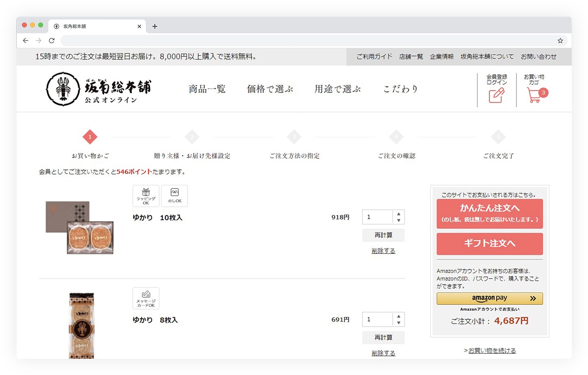Click のしOK icon badge
Image resolution: width=588 pixels, height=375 pixels.
[175, 196]
